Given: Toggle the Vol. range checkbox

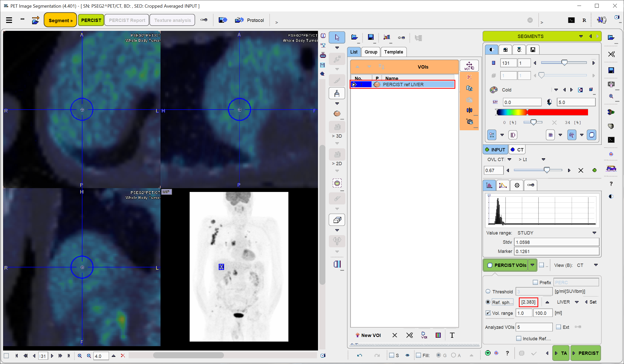Looking at the screenshot, I should pos(488,313).
